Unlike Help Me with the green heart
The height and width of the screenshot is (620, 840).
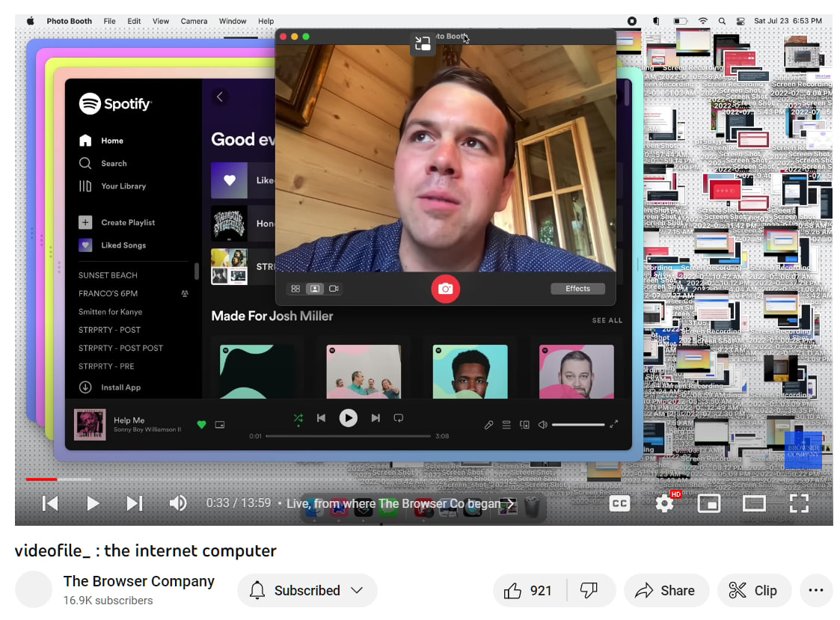point(201,424)
